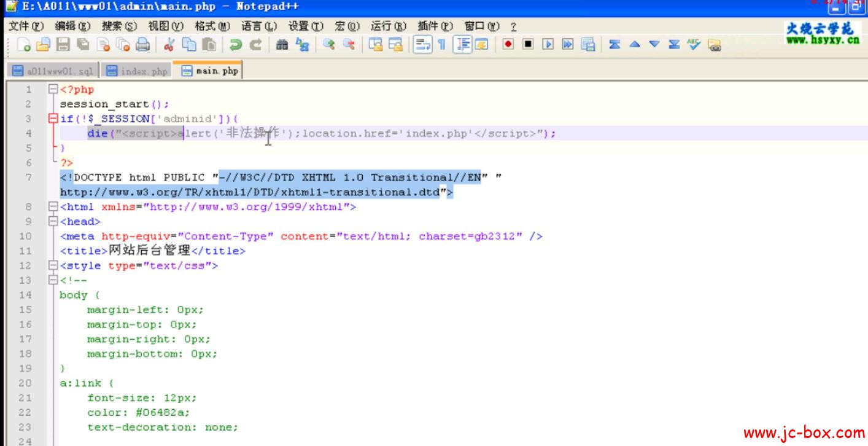The height and width of the screenshot is (446, 868).
Task: Open user-defined language dialog icon
Action: 481,45
